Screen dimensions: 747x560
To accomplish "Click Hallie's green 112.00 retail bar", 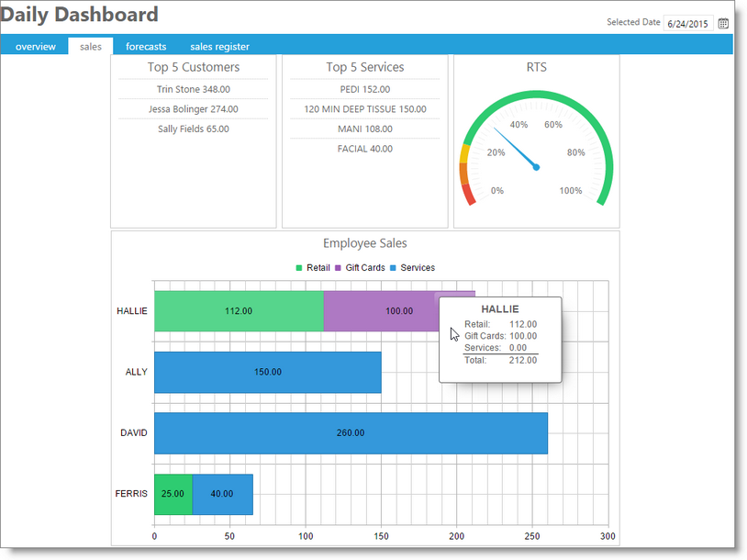I will coord(239,311).
